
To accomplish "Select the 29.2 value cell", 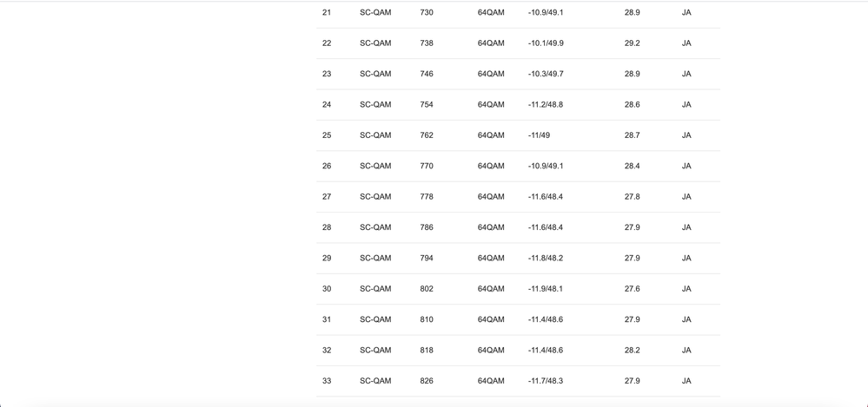I will point(632,43).
